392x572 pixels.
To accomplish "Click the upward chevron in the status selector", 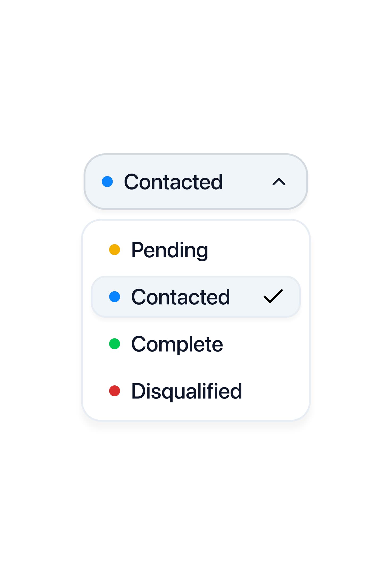I will coord(279,182).
